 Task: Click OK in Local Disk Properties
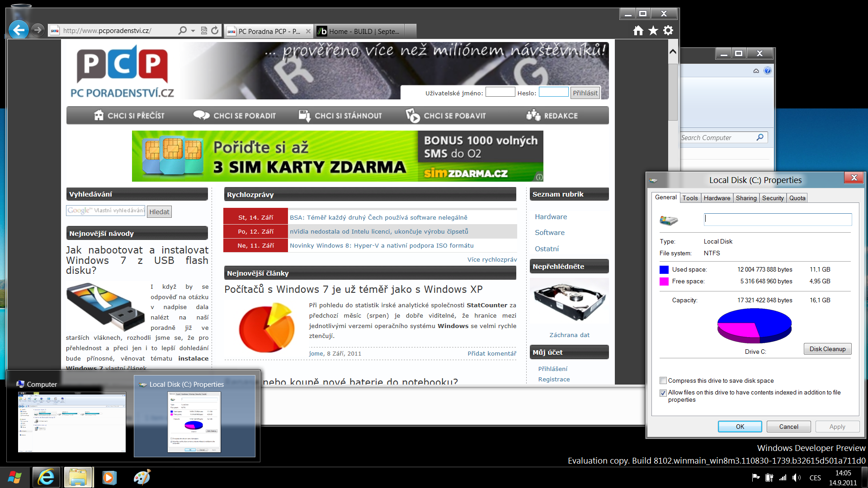pyautogui.click(x=740, y=427)
